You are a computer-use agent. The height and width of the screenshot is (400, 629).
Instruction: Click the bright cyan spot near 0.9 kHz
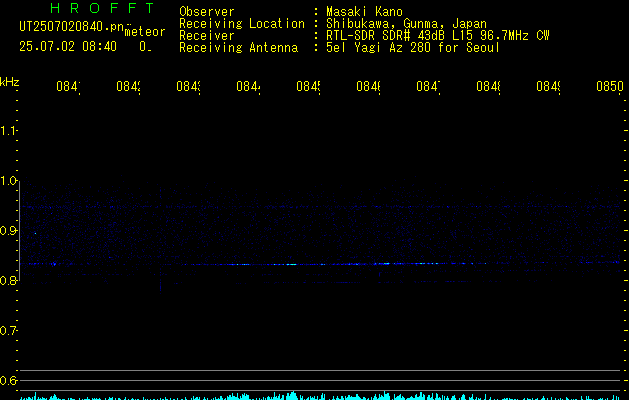coord(35,233)
